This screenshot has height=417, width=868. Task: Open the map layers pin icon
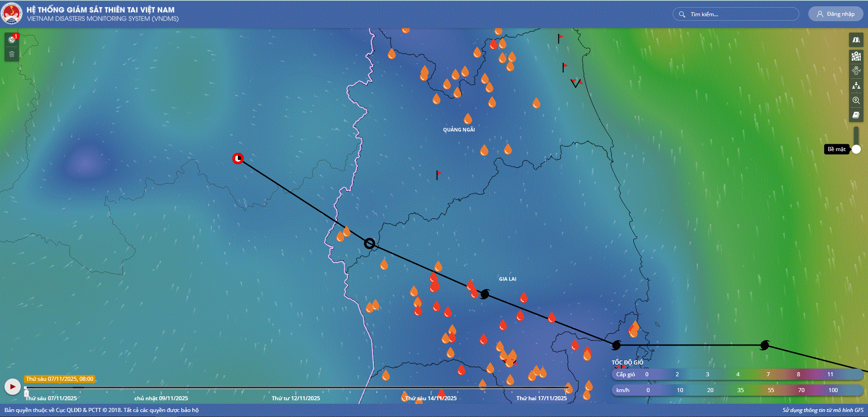[x=856, y=56]
